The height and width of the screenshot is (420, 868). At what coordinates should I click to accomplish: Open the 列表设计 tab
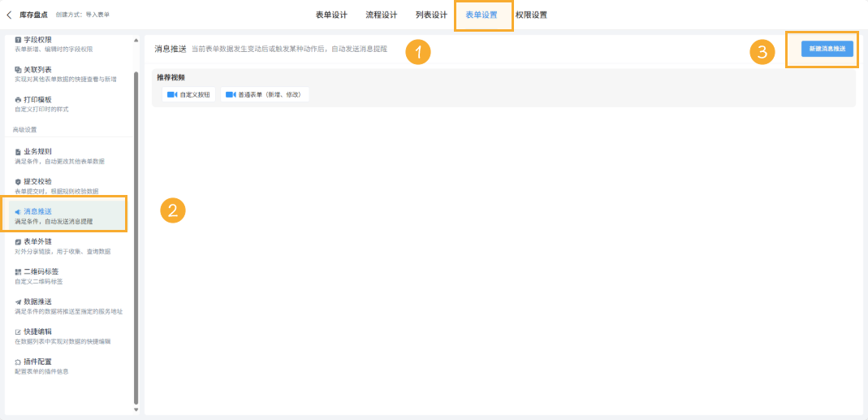431,15
